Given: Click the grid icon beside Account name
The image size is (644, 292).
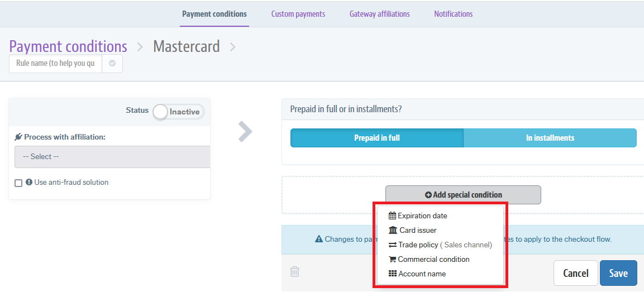Looking at the screenshot, I should pos(392,274).
